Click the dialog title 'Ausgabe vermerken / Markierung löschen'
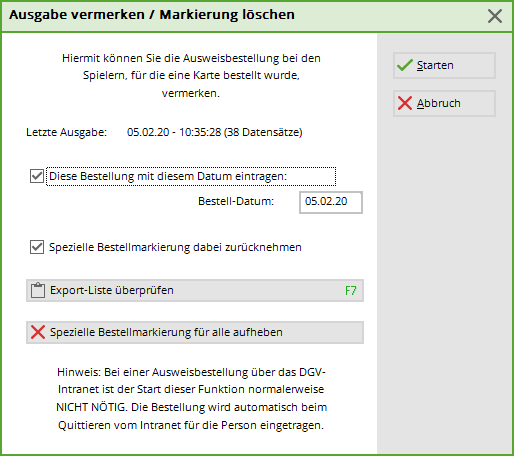This screenshot has height=456, width=514. point(152,15)
